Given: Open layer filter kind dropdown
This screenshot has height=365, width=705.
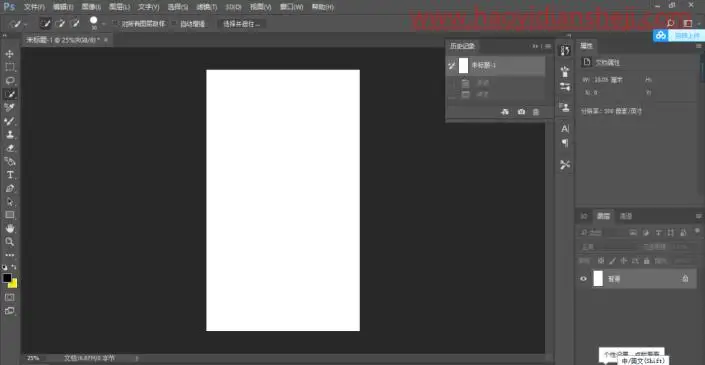Looking at the screenshot, I should tap(601, 233).
